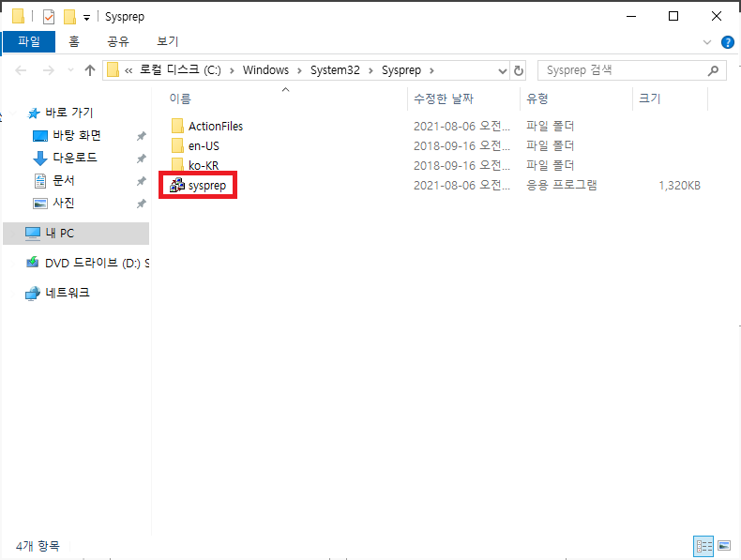Select the sysprep size 1,320KB cell
The width and height of the screenshot is (741, 560).
click(x=679, y=186)
